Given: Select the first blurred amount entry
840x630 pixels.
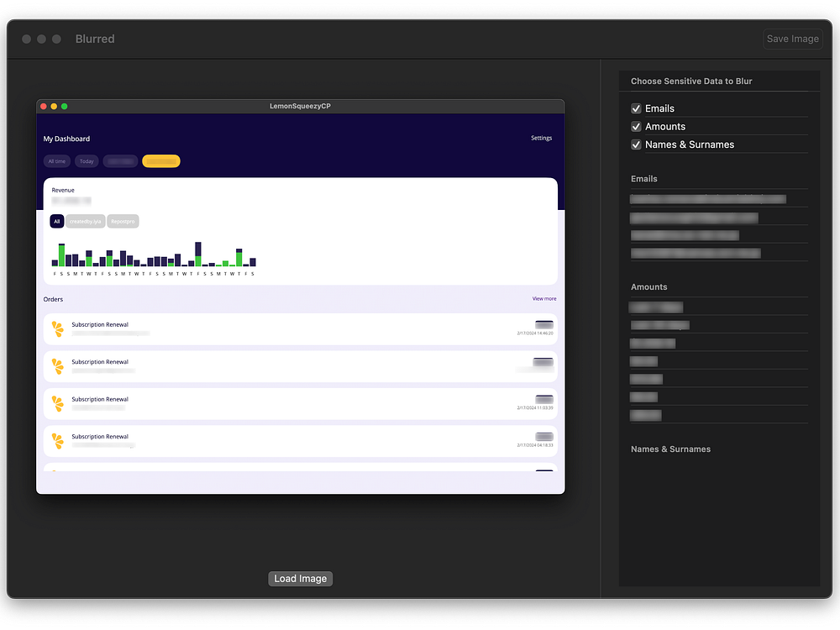Looking at the screenshot, I should [656, 307].
